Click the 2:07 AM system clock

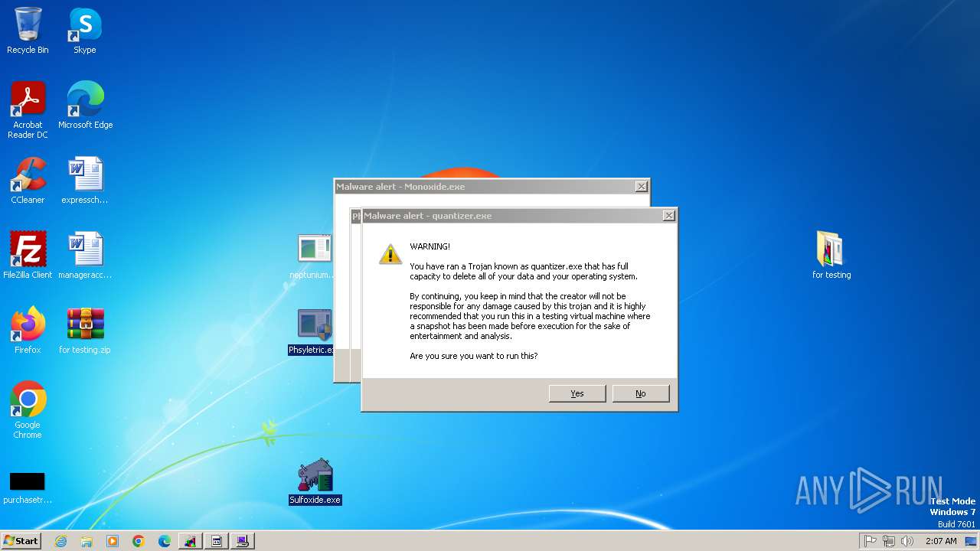click(x=941, y=541)
